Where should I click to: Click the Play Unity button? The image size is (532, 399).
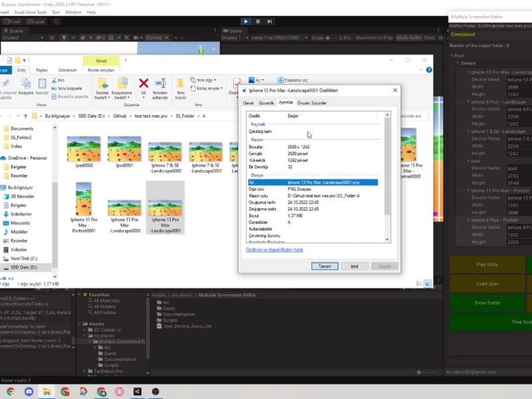487,264
